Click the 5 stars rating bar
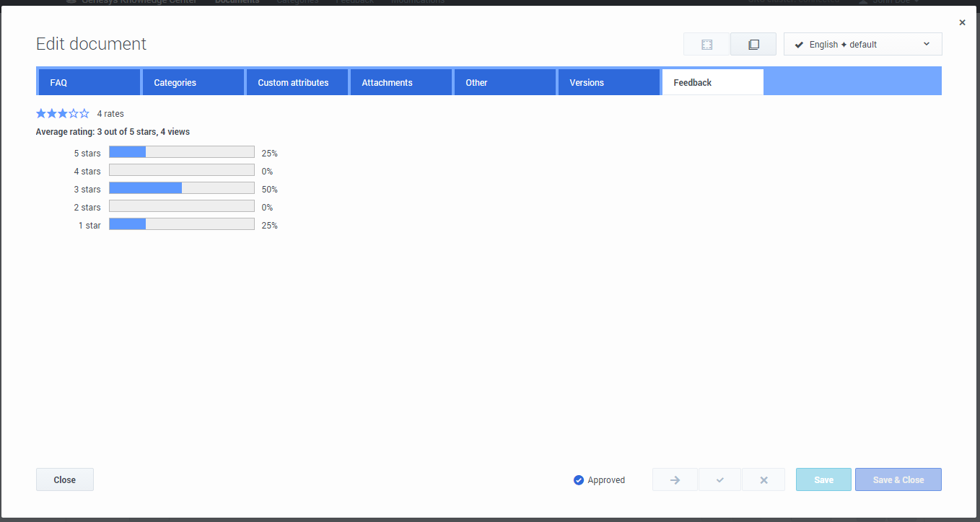 (x=182, y=153)
